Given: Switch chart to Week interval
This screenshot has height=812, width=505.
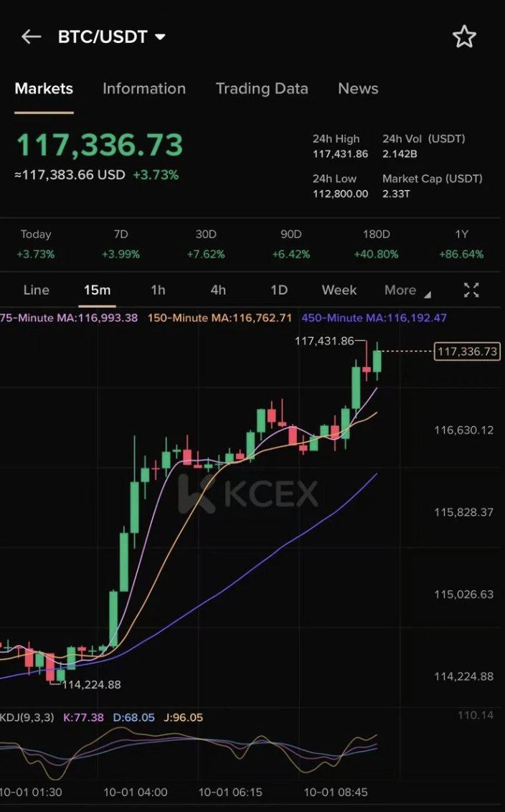Looking at the screenshot, I should [x=339, y=290].
